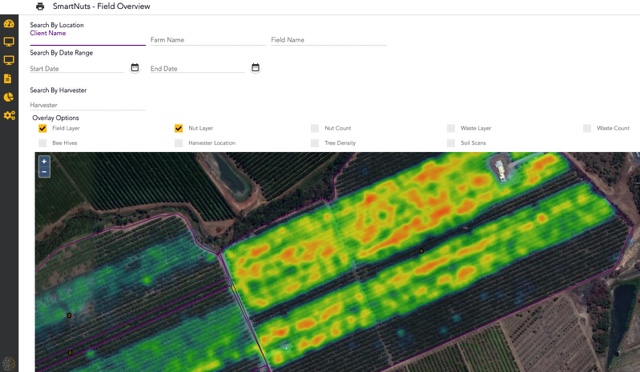
Task: Open the pie chart reports icon
Action: [x=9, y=97]
